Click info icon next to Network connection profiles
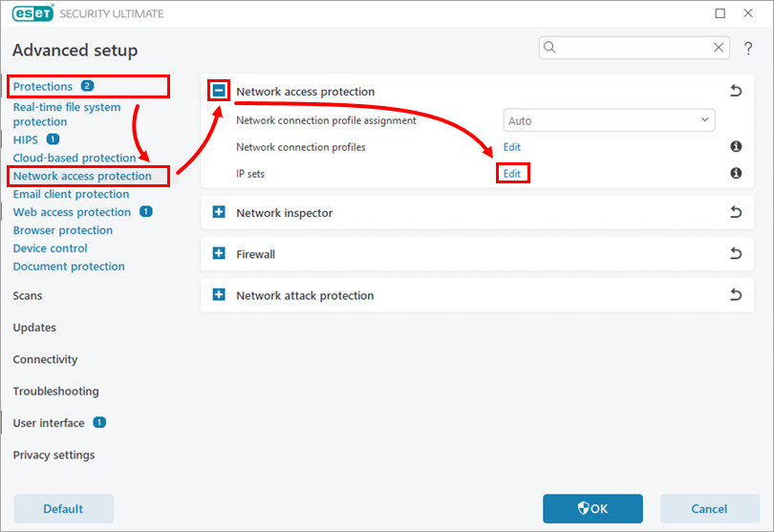774x532 pixels. coord(736,147)
